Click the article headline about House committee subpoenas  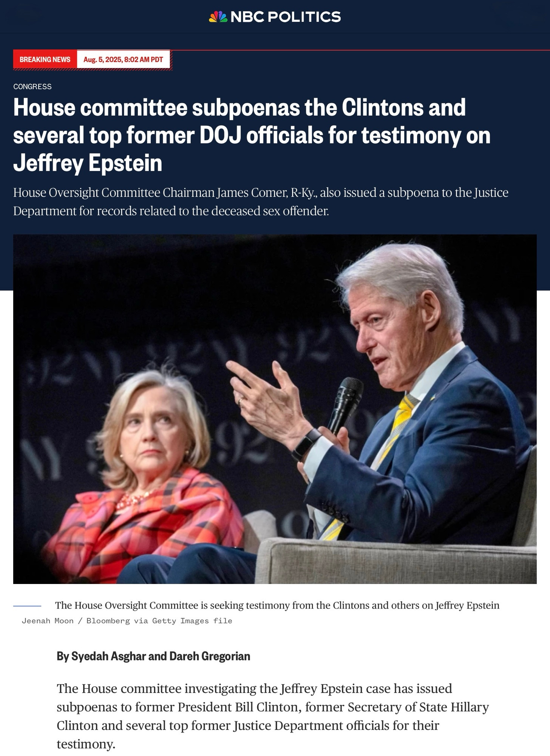[x=252, y=135]
